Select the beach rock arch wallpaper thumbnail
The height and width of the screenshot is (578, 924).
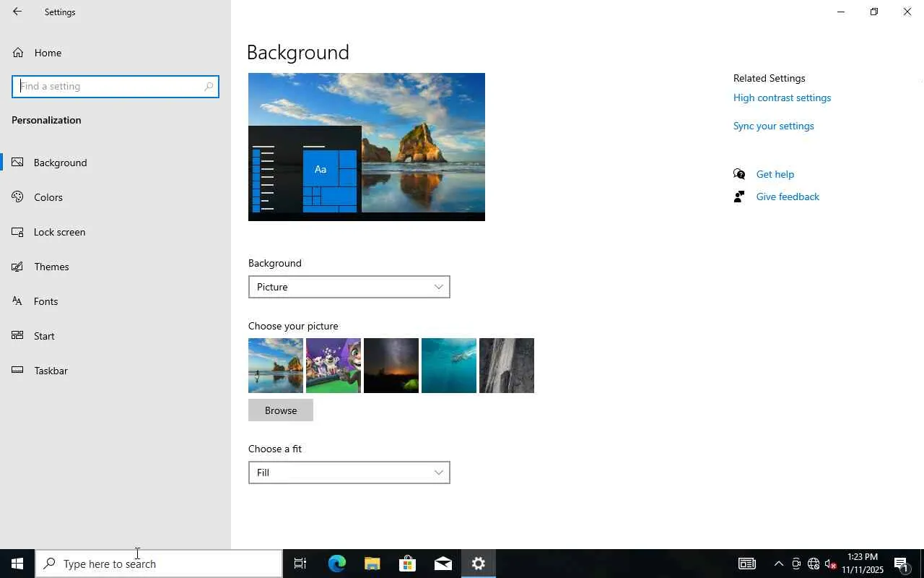276,366
